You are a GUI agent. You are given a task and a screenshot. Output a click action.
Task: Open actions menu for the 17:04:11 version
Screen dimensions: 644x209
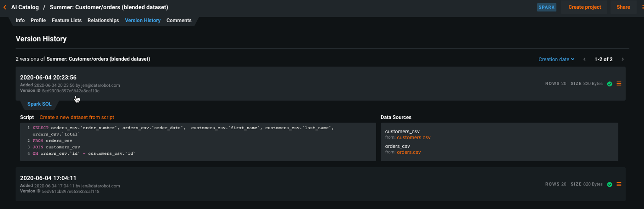619,184
